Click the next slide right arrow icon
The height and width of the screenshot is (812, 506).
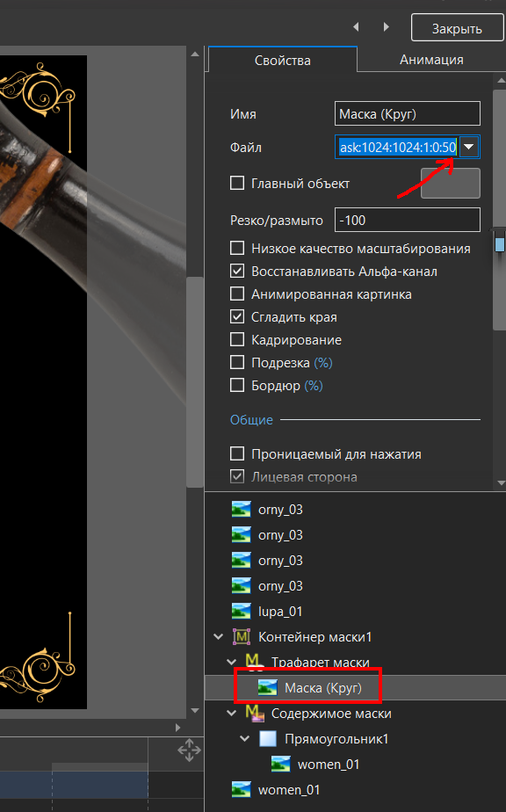[387, 27]
